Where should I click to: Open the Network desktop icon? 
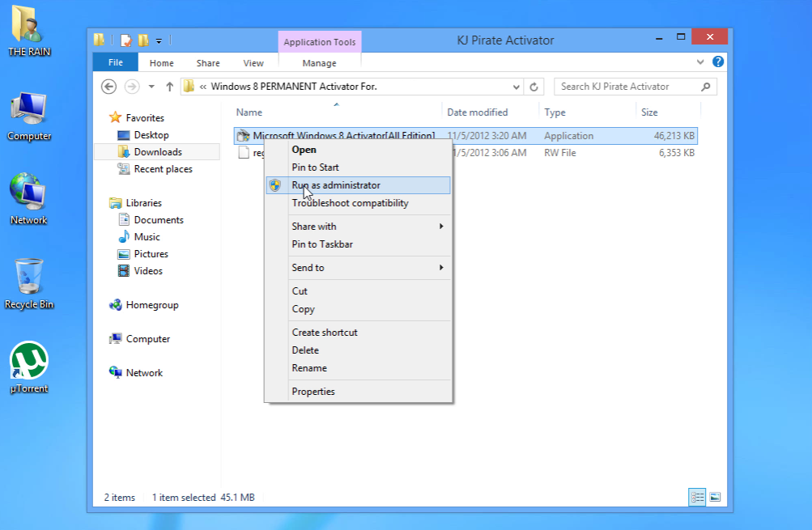pyautogui.click(x=29, y=199)
